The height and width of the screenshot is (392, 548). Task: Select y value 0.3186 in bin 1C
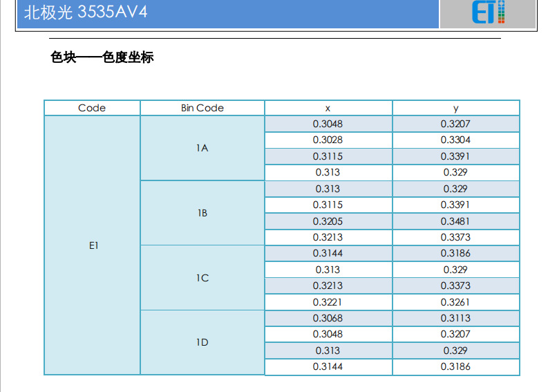[455, 254]
